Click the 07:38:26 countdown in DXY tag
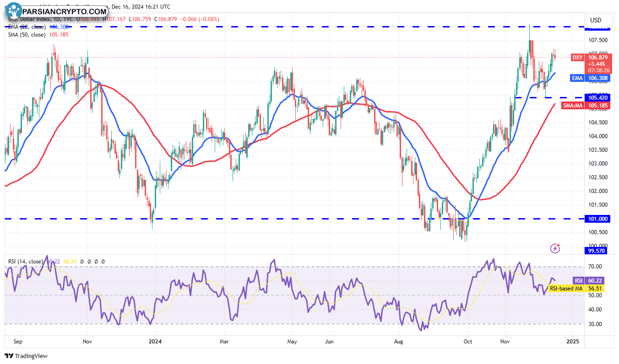The height and width of the screenshot is (364, 619). (x=599, y=70)
